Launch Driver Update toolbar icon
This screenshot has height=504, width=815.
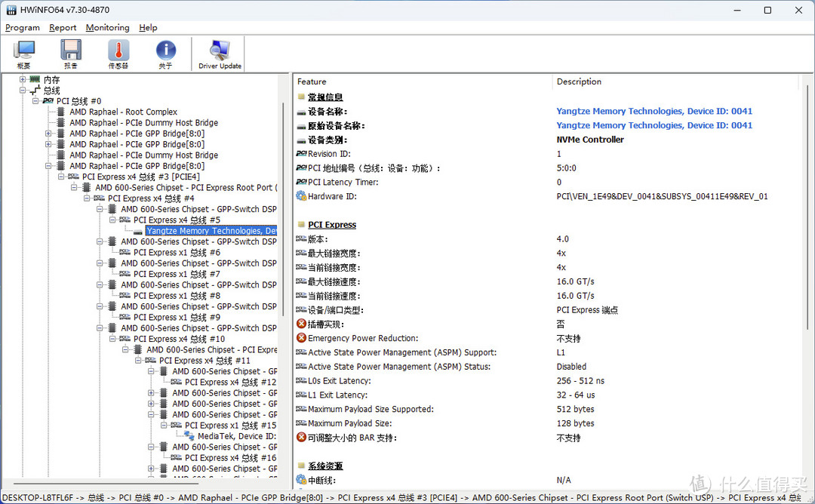[x=220, y=51]
